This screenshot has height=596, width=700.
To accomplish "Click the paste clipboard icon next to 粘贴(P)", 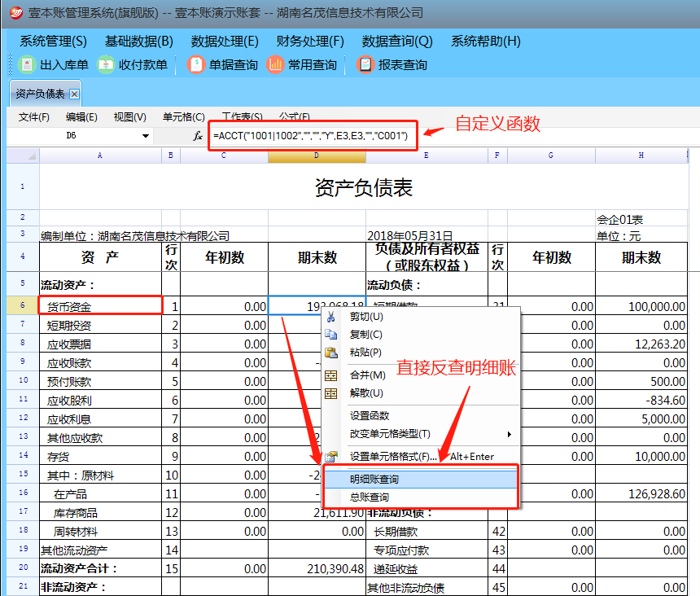I will 330,353.
